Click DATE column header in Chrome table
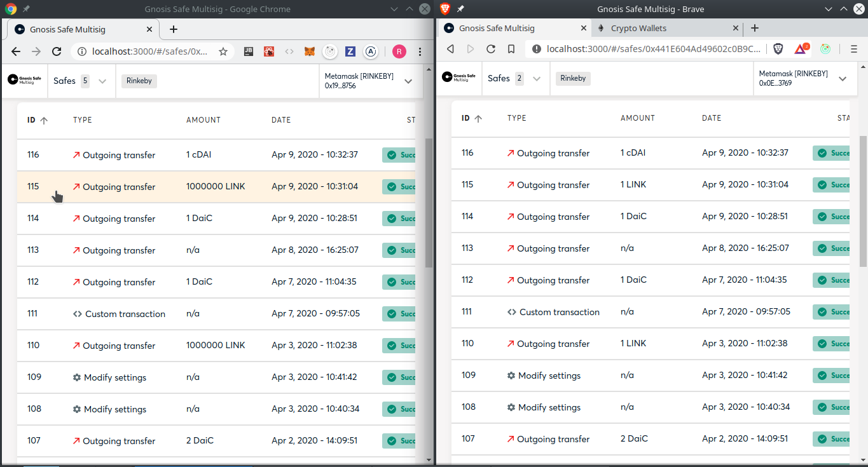The image size is (868, 467). pos(281,120)
